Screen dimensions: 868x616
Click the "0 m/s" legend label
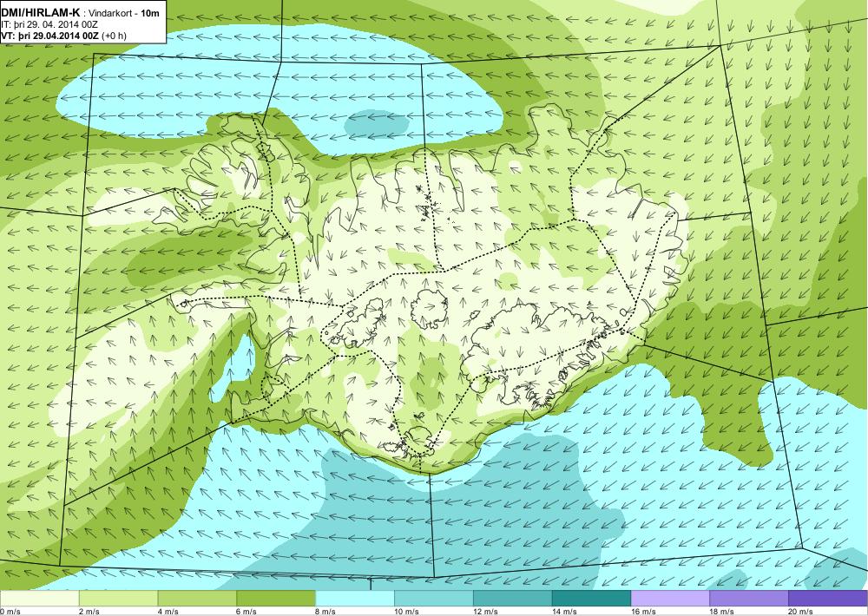coord(10,612)
